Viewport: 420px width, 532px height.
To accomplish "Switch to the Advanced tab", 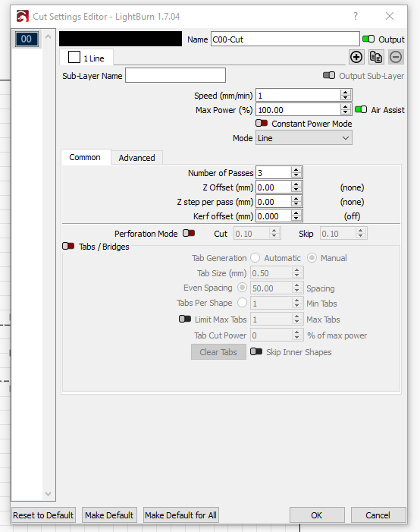I will click(137, 158).
